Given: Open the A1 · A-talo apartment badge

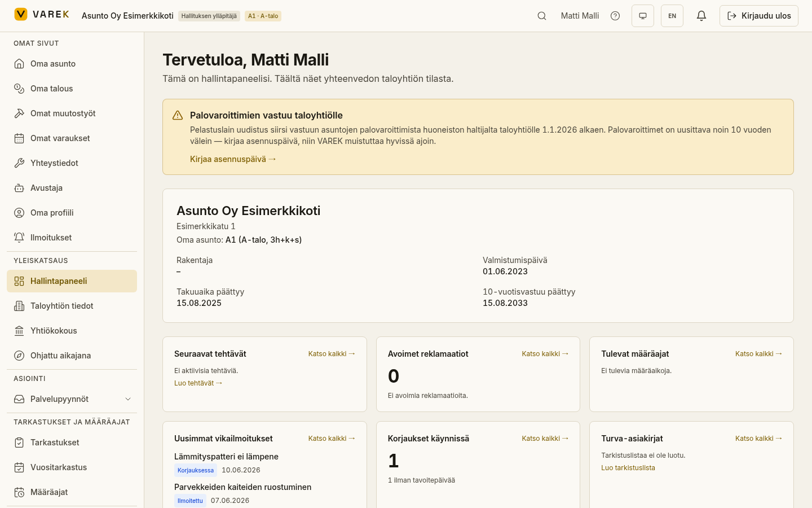Looking at the screenshot, I should pyautogui.click(x=263, y=16).
